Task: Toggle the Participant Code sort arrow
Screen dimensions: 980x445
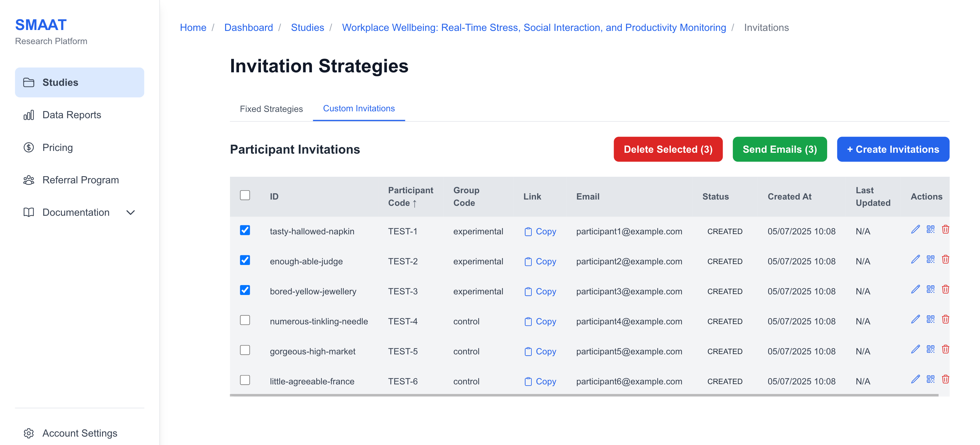Action: click(x=415, y=204)
